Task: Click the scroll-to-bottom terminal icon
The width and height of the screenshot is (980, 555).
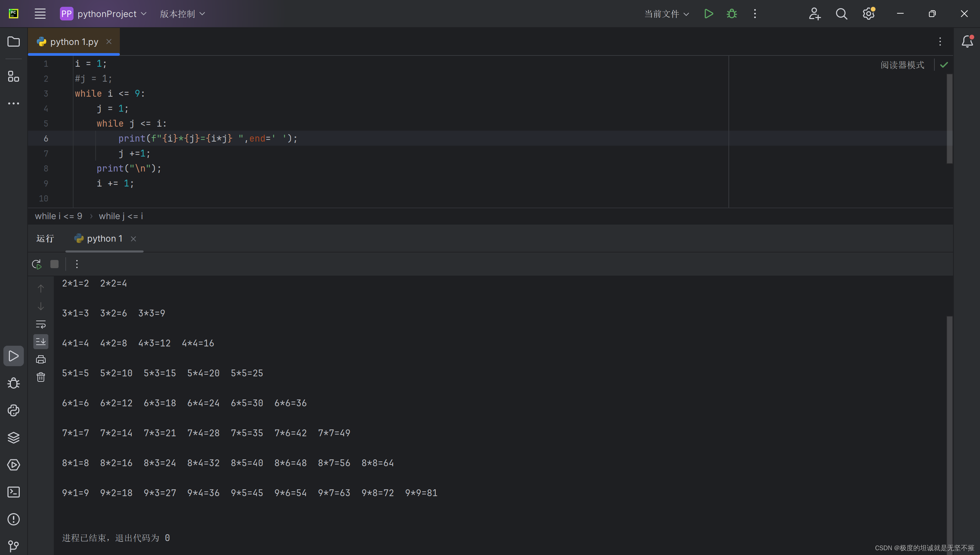Action: tap(41, 341)
